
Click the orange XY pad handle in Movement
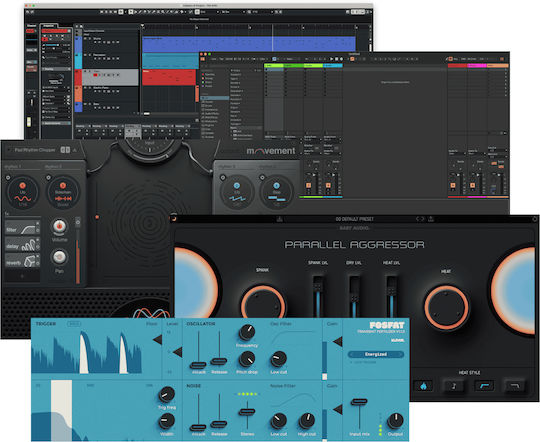click(97, 217)
